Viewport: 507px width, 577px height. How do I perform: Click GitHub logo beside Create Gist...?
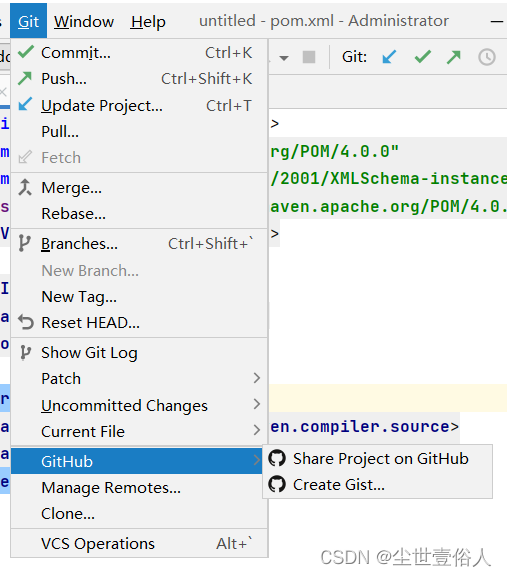click(277, 484)
